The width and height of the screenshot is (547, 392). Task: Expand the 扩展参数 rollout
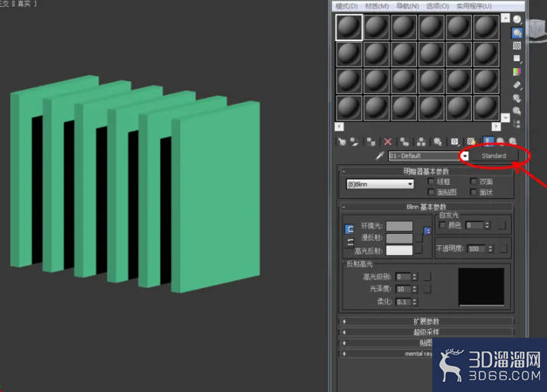pos(426,321)
